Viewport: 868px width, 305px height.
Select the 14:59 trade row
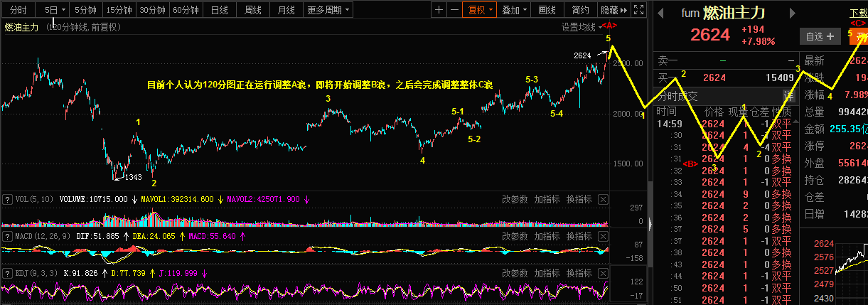click(x=725, y=124)
